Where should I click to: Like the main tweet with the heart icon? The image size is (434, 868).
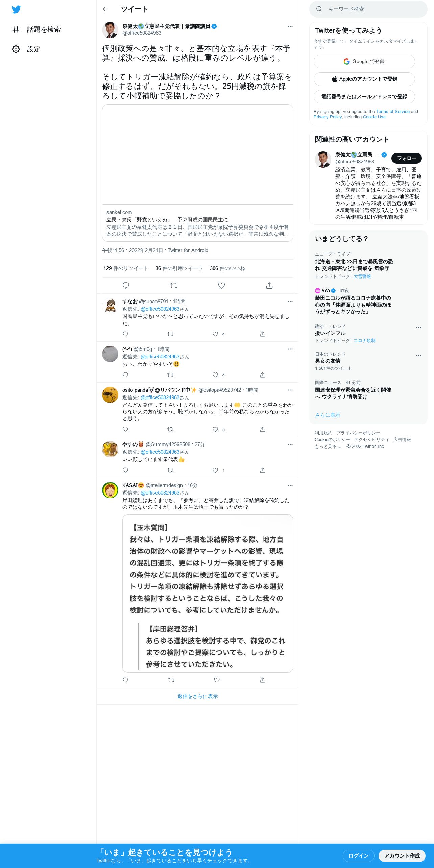click(x=221, y=285)
